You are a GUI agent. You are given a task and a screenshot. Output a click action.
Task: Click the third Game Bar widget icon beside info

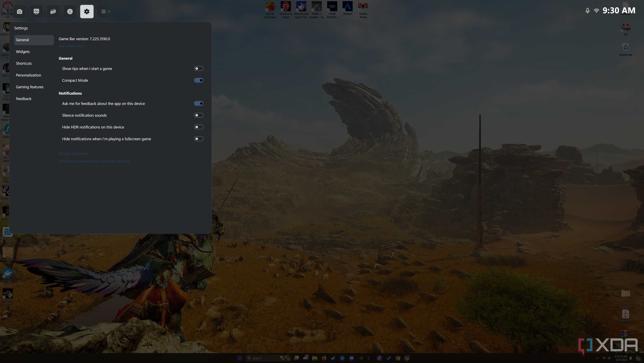point(53,11)
